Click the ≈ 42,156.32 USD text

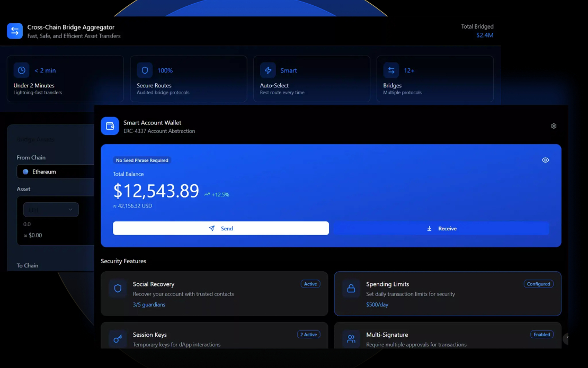(132, 206)
